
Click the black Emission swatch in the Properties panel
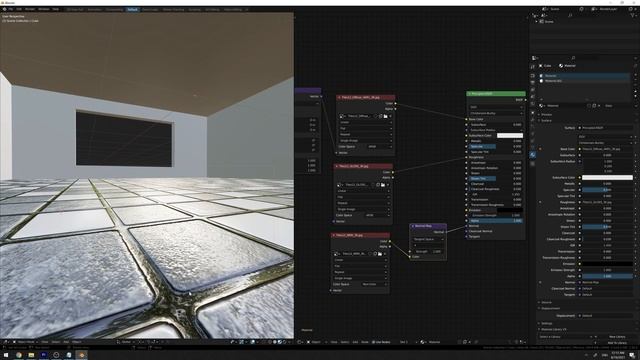(x=607, y=264)
